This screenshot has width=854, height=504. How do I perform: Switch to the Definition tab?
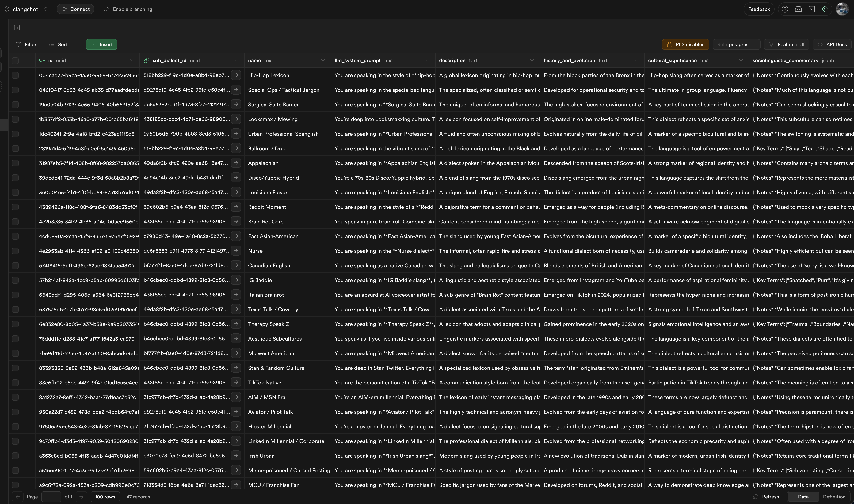[834, 497]
